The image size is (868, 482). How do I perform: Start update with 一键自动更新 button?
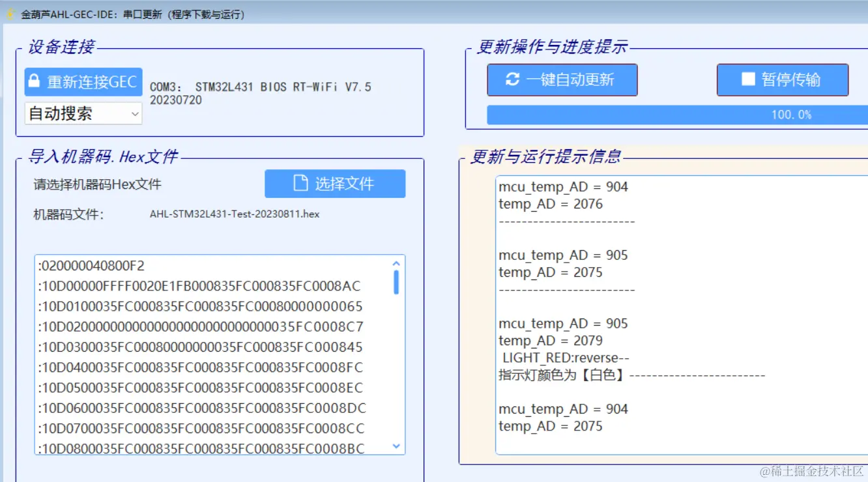tap(562, 79)
